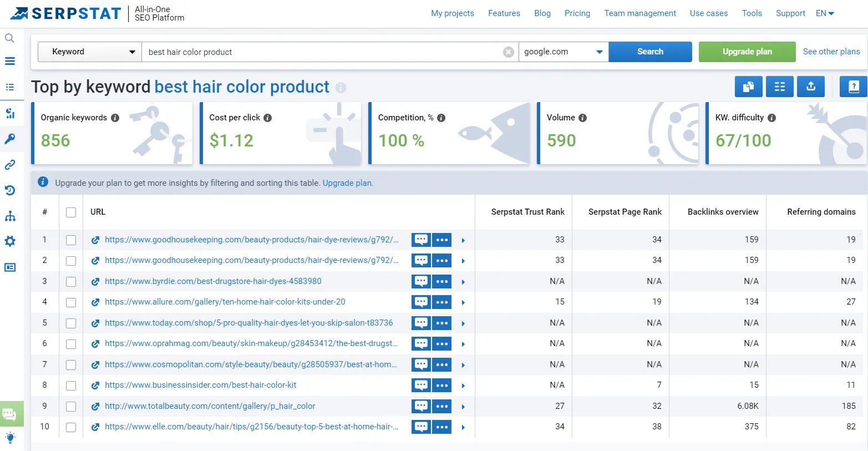868x451 pixels.
Task: Open the key icon in the sidebar
Action: (10, 139)
